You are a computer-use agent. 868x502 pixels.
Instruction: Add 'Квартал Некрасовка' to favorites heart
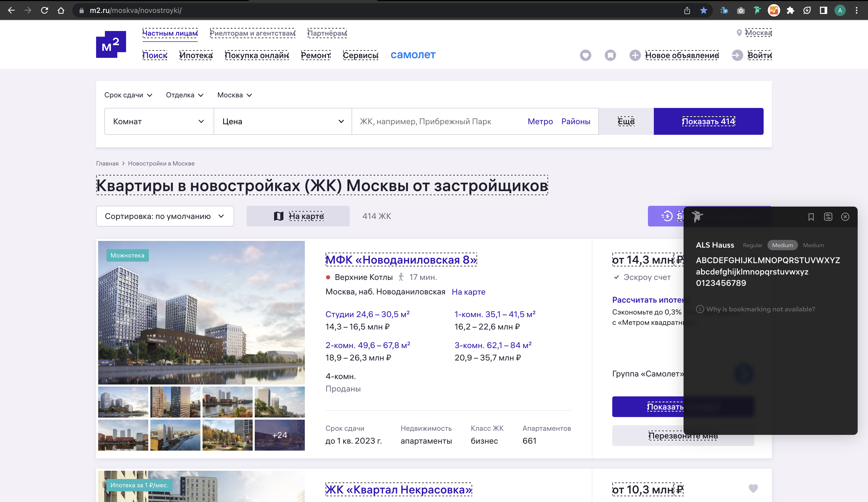[753, 488]
